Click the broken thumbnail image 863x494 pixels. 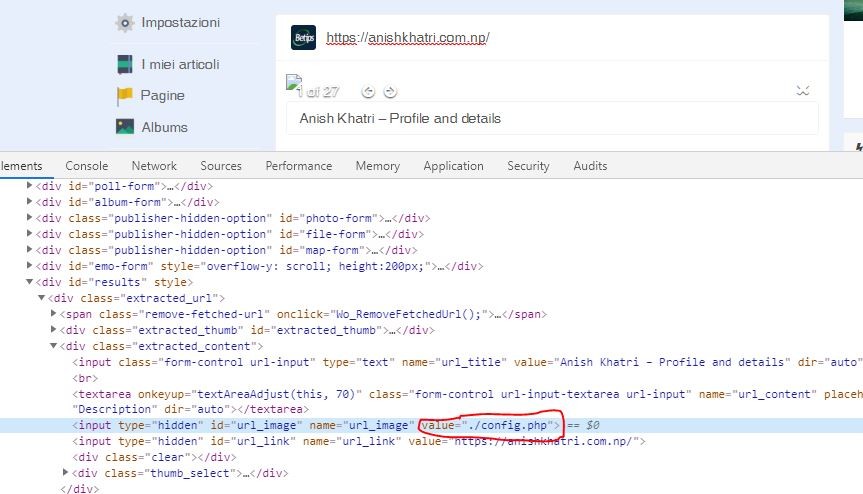(294, 83)
